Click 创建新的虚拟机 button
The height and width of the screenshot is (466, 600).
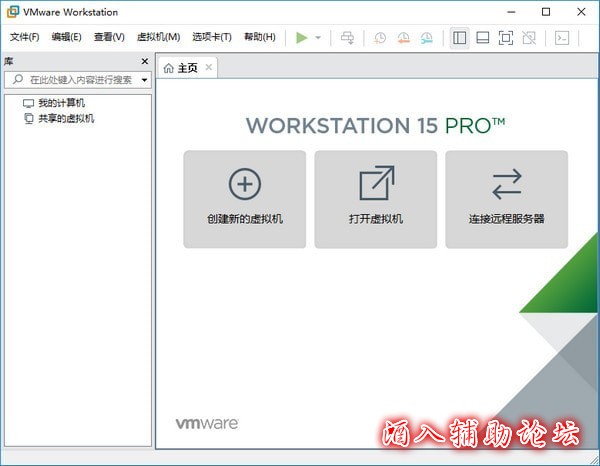point(244,199)
